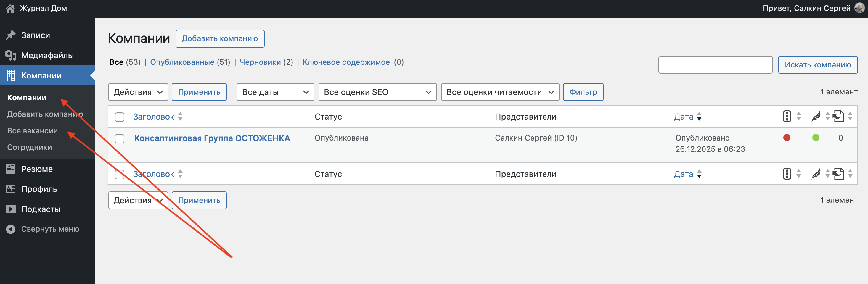
Task: Open Все вакансии in the sidebar submenu
Action: [32, 131]
